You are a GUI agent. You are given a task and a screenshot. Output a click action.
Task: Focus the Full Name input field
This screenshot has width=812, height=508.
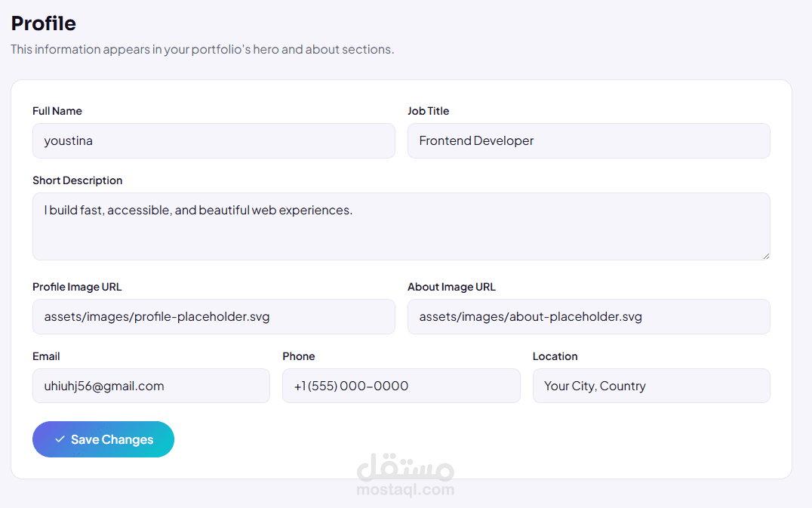pyautogui.click(x=214, y=141)
